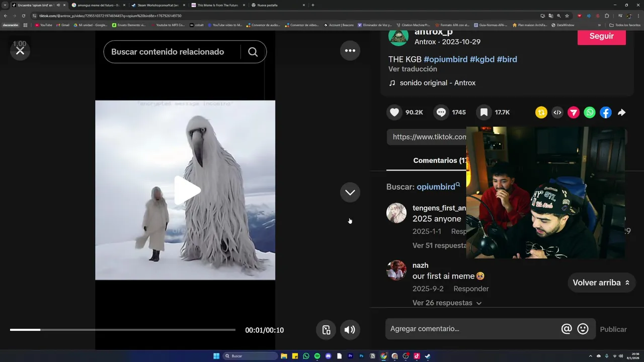Expand bookmarks overflow chevron
The image size is (644, 362).
(599, 25)
